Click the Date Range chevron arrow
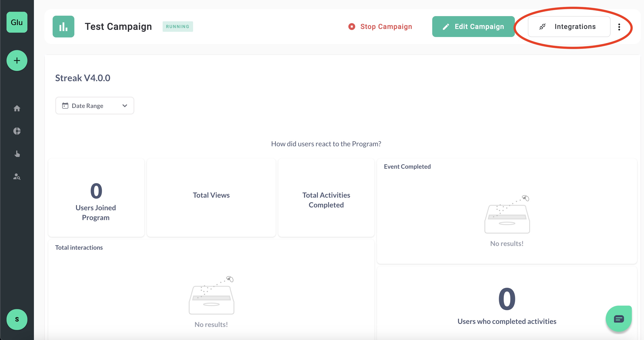The height and width of the screenshot is (340, 644). pyautogui.click(x=125, y=106)
